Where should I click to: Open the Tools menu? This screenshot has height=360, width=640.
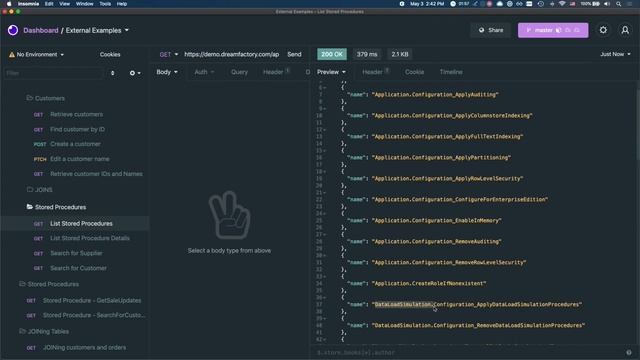[x=105, y=4]
